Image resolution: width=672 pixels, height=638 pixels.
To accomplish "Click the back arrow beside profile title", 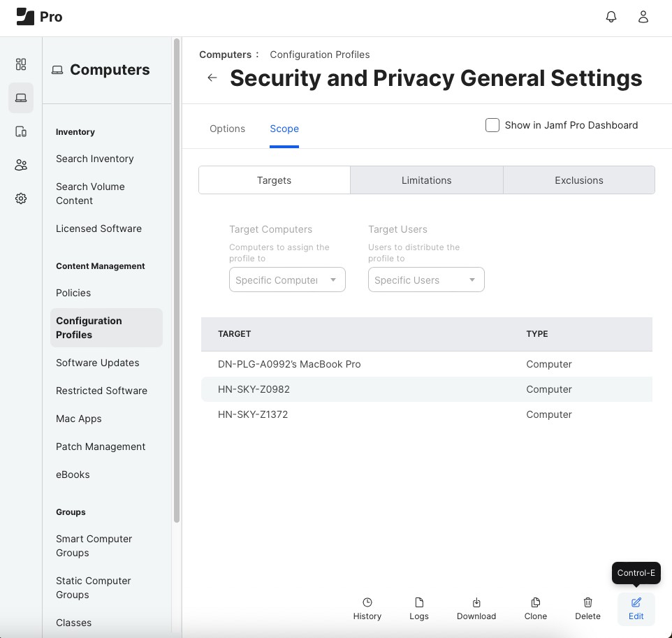I will [212, 78].
